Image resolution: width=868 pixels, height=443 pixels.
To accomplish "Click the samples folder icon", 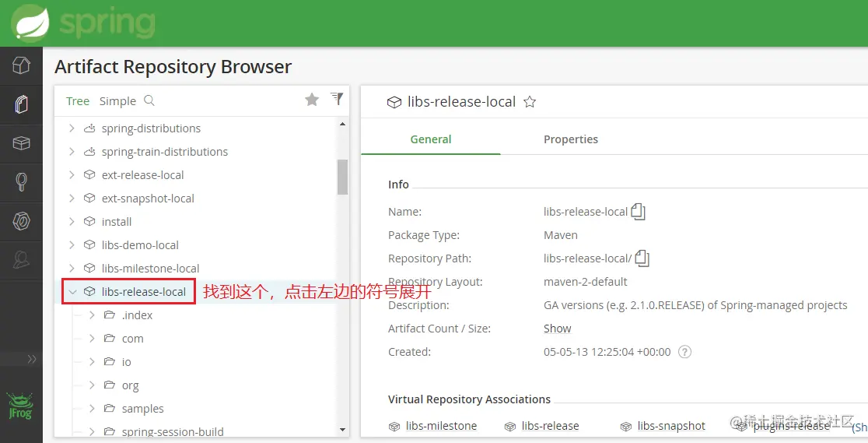I will click(x=110, y=408).
